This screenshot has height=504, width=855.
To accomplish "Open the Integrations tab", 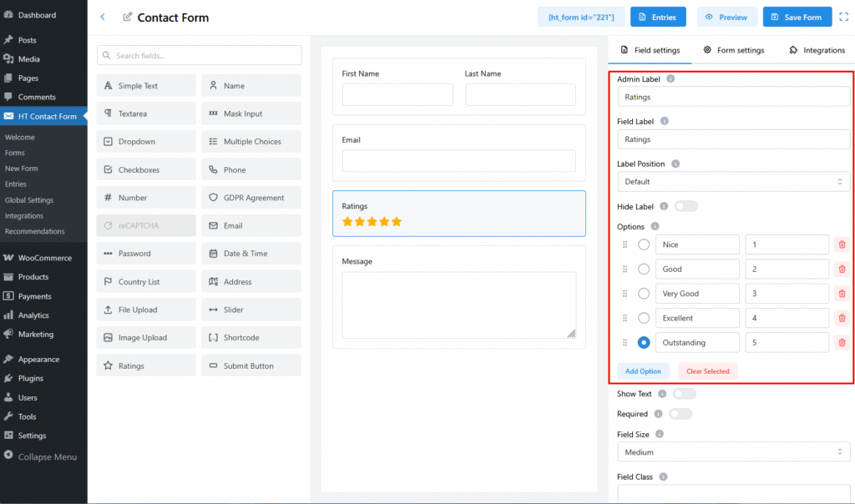I will 817,50.
